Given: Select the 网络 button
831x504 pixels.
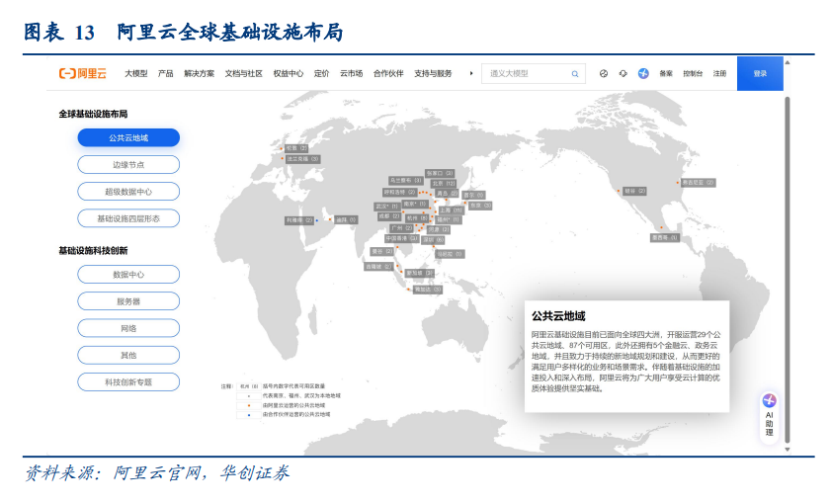Looking at the screenshot, I should tap(128, 328).
